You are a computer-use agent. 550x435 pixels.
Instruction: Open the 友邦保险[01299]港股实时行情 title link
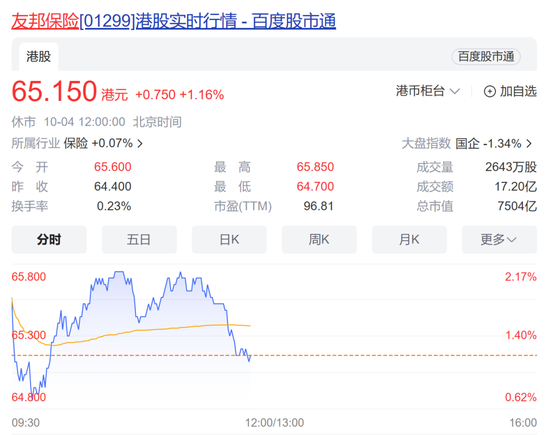(174, 21)
